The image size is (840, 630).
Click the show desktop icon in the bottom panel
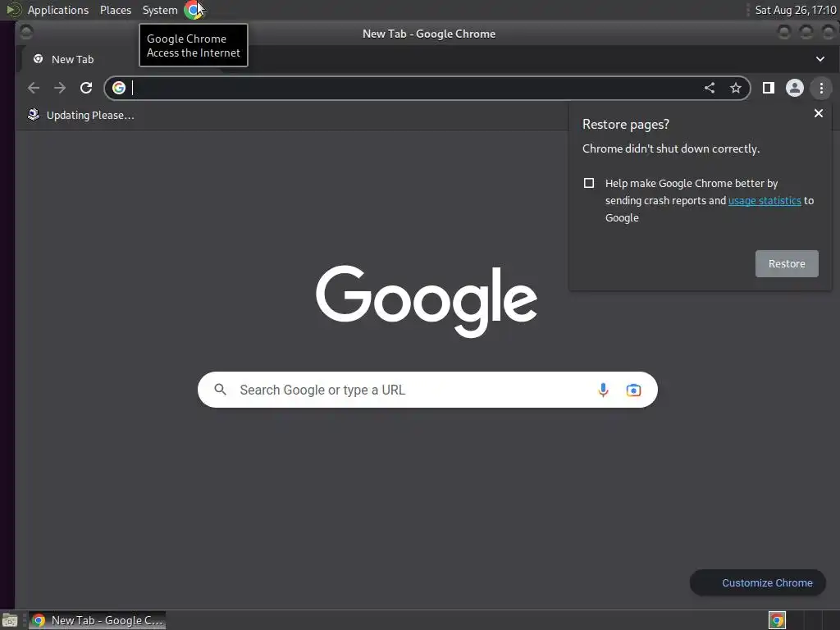pyautogui.click(x=10, y=620)
